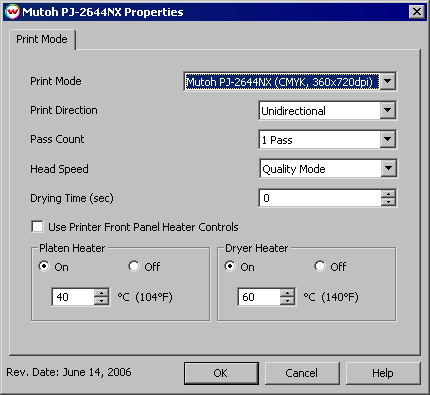Click the Rev. Date: June 14, 2006 text
The image size is (430, 395).
click(69, 372)
